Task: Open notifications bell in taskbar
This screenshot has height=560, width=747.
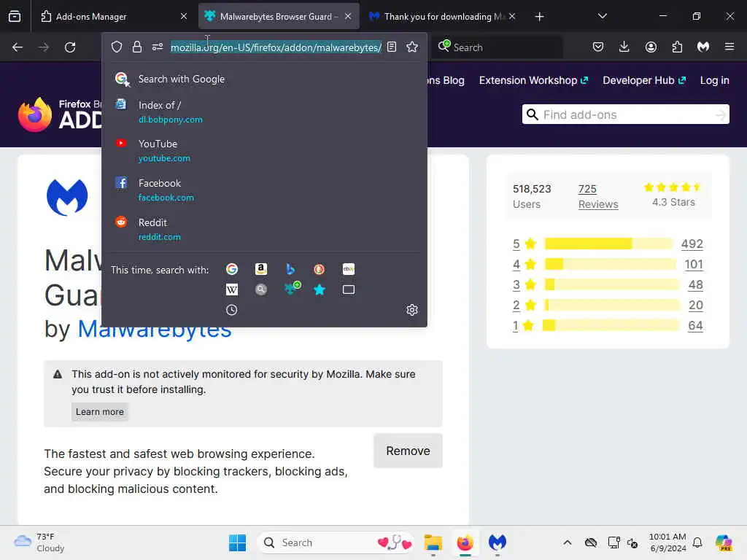Action: pyautogui.click(x=697, y=542)
